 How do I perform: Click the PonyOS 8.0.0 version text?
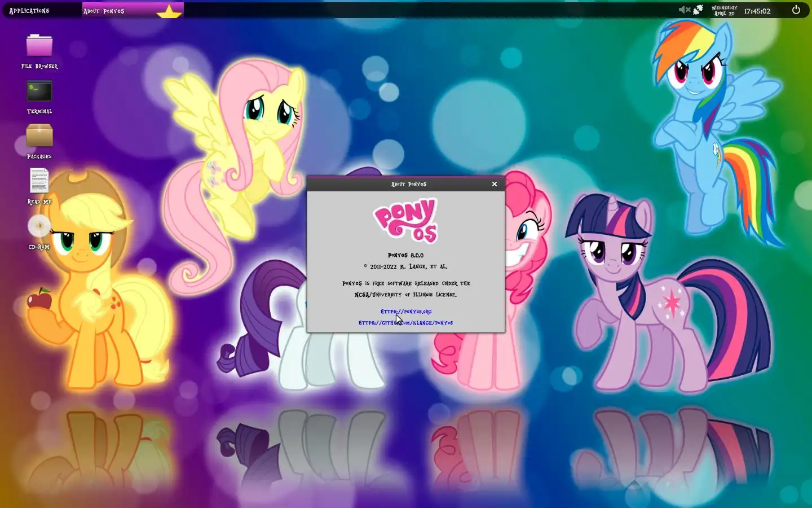point(406,255)
